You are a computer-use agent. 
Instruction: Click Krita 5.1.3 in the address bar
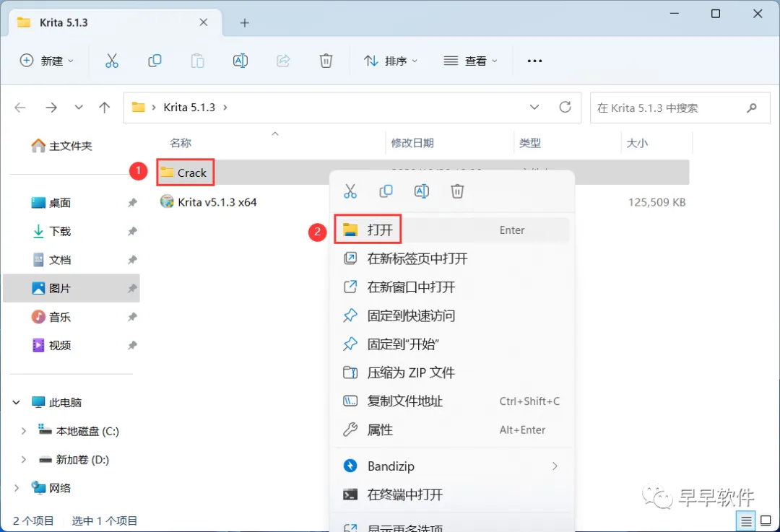click(x=189, y=108)
